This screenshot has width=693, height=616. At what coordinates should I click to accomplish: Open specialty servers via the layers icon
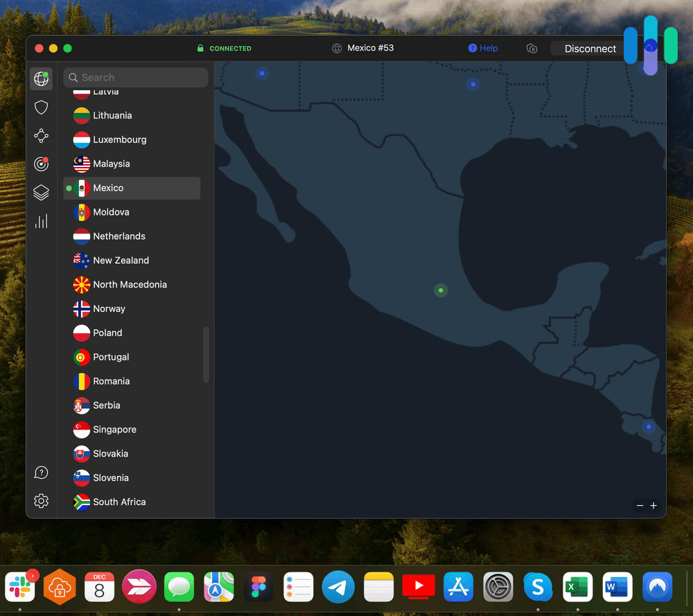pos(41,193)
